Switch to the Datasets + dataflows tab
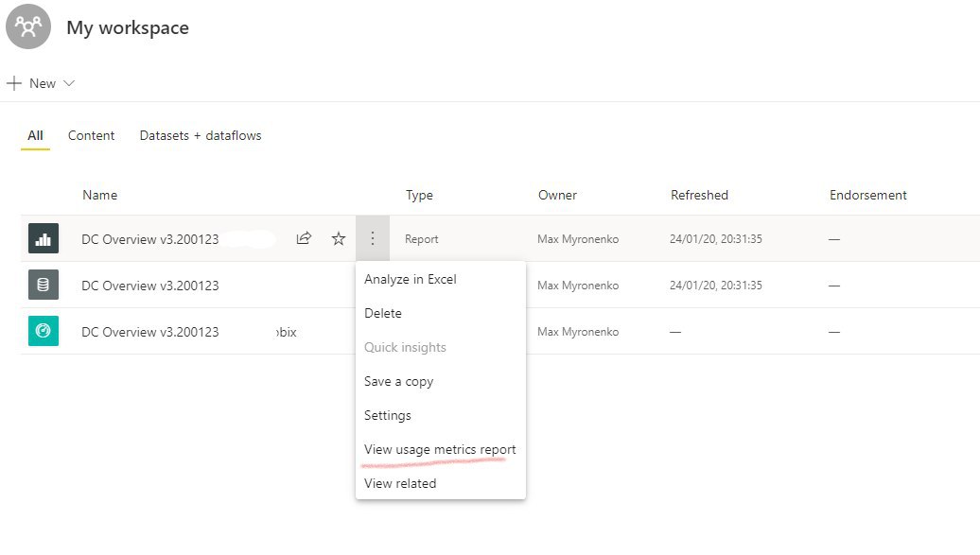 [201, 135]
